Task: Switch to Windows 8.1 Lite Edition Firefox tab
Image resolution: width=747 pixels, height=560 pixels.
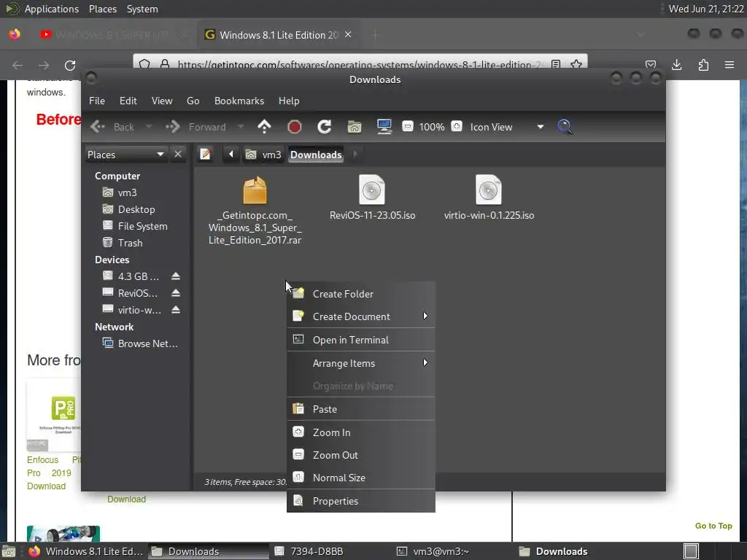Action: tap(279, 35)
